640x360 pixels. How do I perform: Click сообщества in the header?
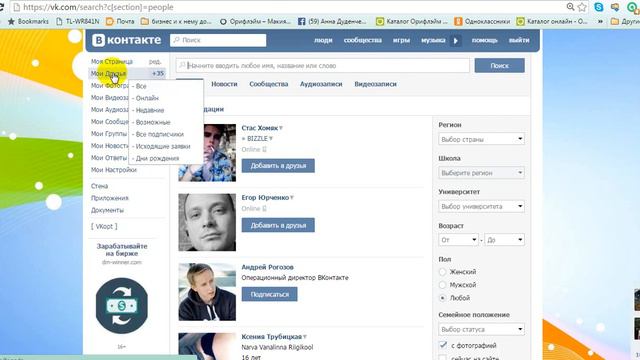coord(362,40)
